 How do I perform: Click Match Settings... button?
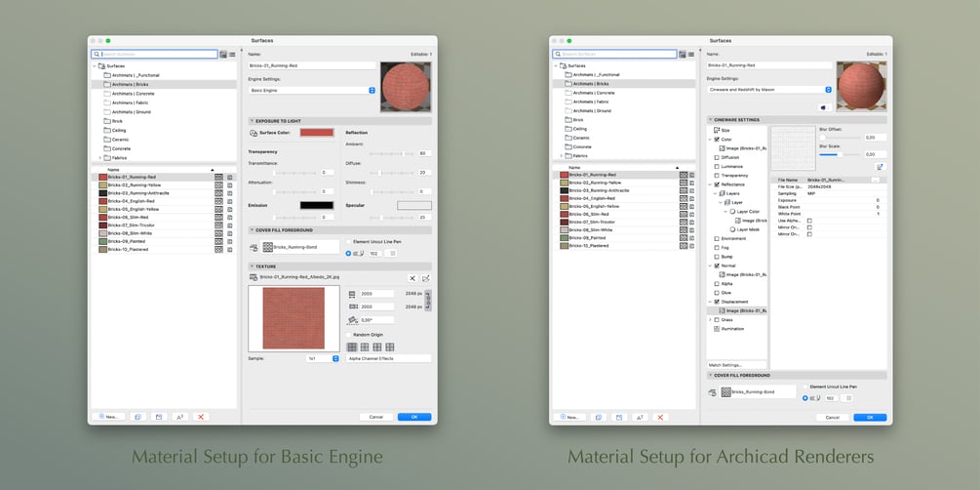point(736,365)
